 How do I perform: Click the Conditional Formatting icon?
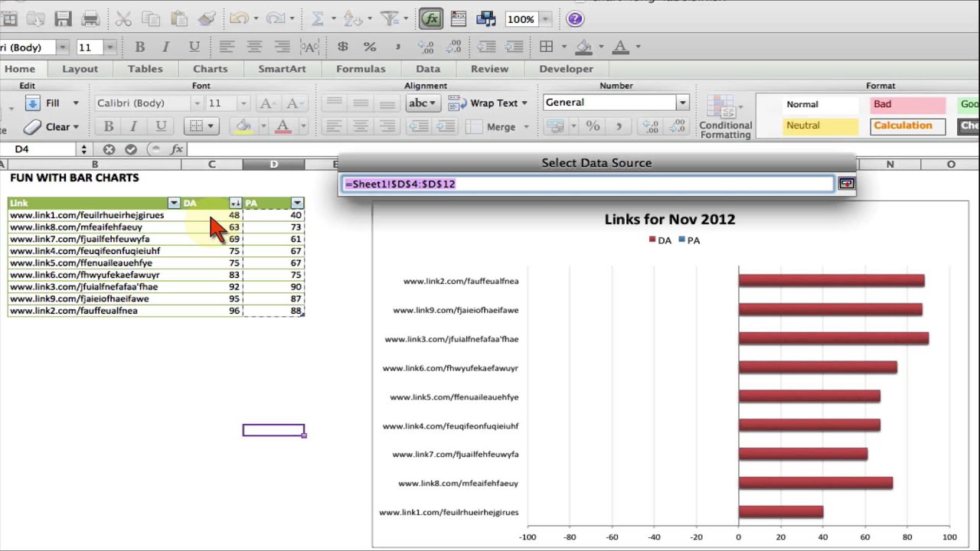click(x=724, y=117)
